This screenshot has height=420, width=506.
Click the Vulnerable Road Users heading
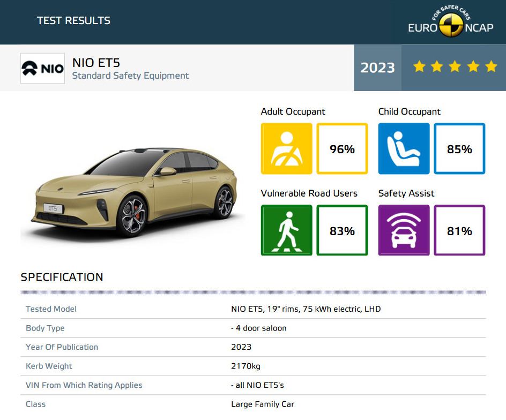tap(309, 193)
